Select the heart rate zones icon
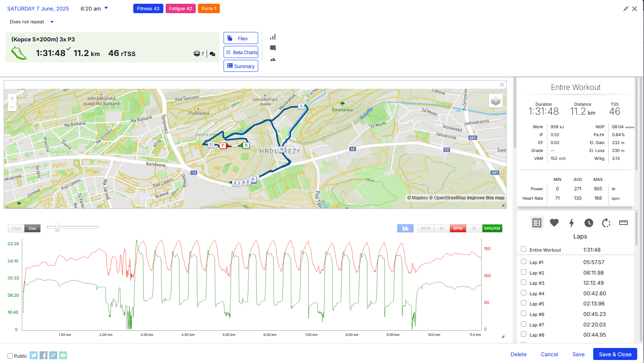This screenshot has height=363, width=644. point(554,223)
